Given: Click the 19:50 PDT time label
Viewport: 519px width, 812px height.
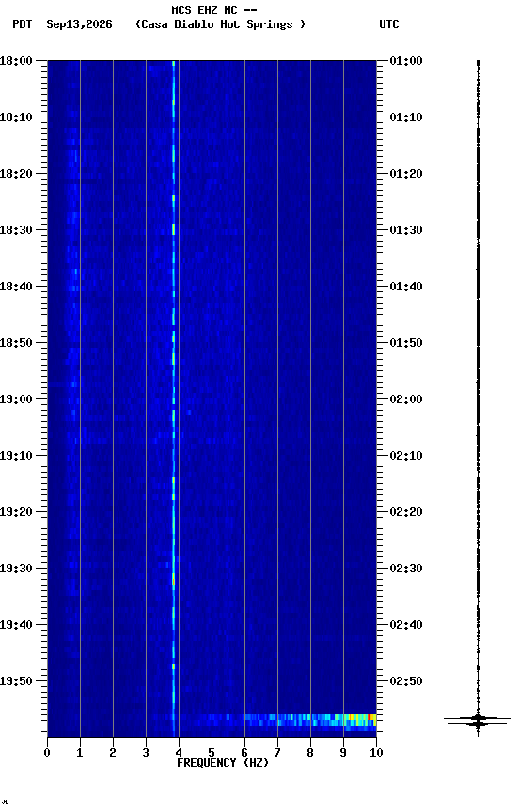Looking at the screenshot, I should (x=16, y=681).
